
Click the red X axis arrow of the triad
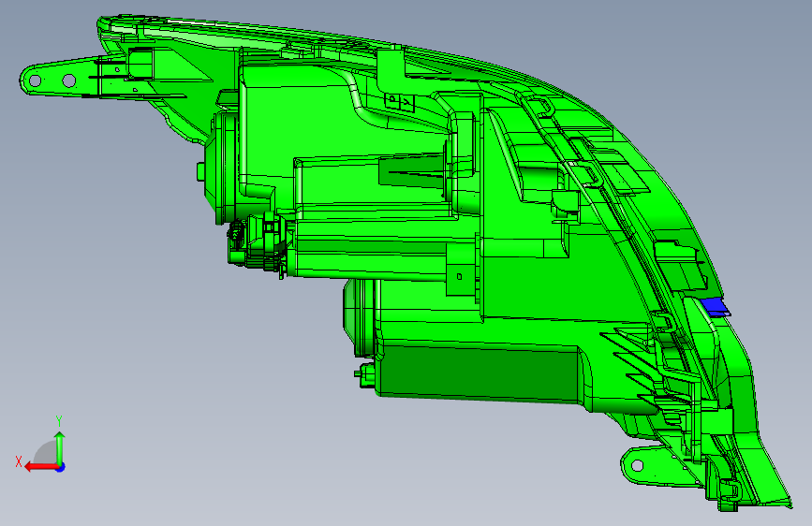point(41,467)
